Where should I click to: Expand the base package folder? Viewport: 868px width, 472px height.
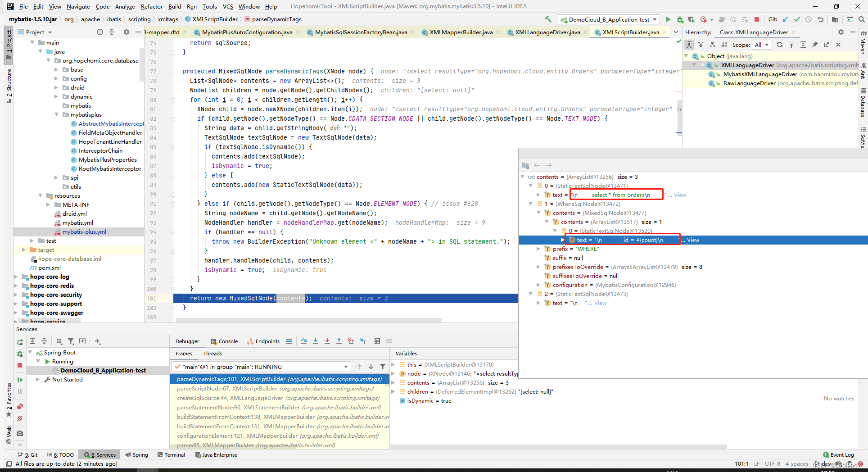(56, 70)
